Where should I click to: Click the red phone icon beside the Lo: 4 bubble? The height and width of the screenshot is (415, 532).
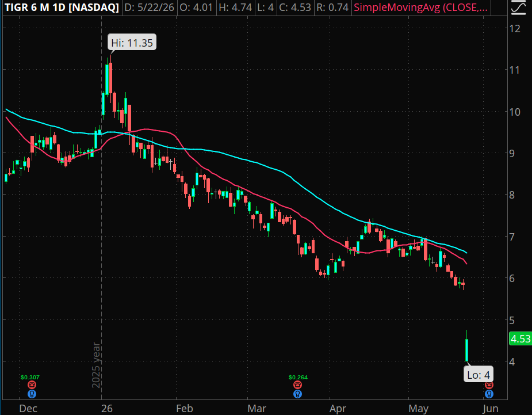489,385
